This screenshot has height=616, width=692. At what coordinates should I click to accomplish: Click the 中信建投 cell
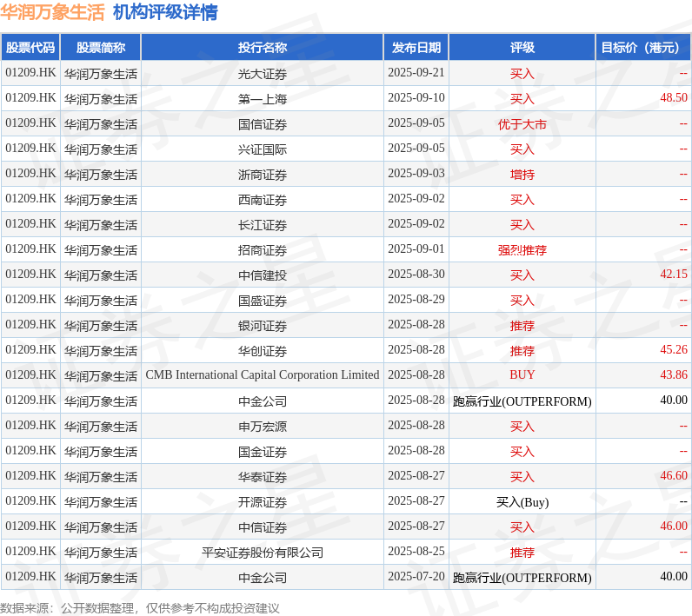tap(263, 275)
